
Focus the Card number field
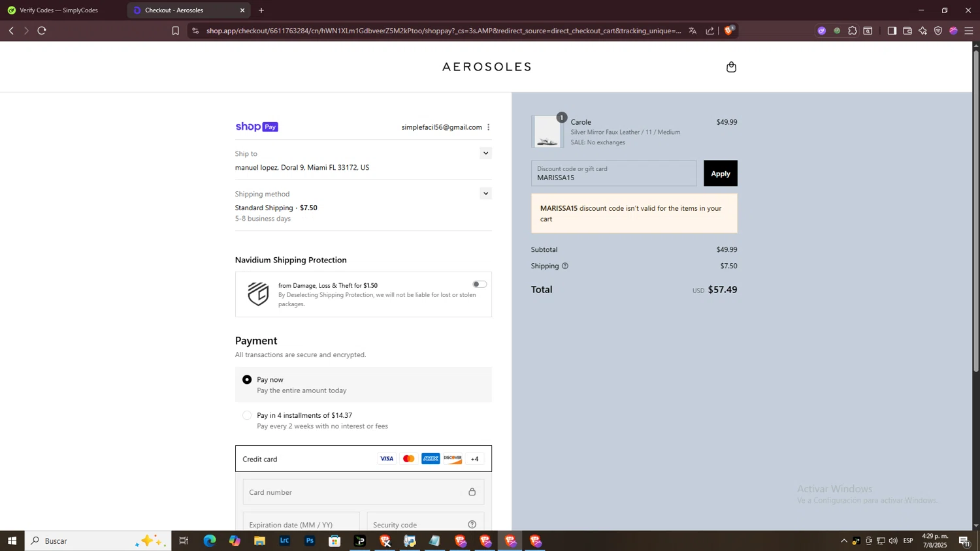tap(363, 492)
